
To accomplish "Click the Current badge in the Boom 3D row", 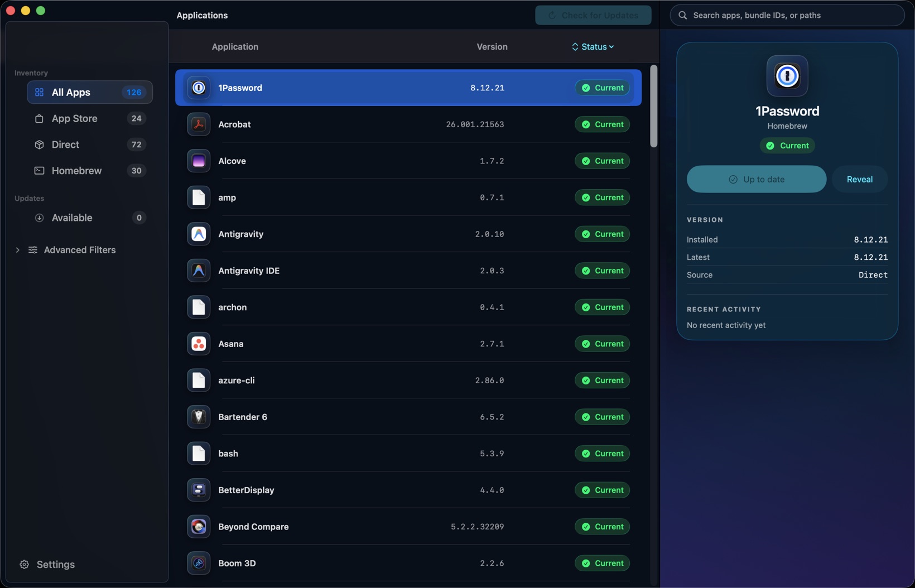I will [603, 563].
